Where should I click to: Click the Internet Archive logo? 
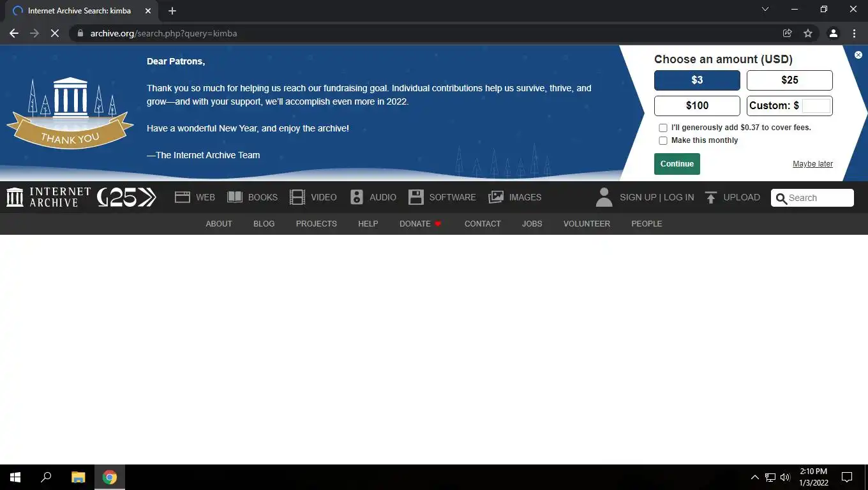(x=49, y=197)
